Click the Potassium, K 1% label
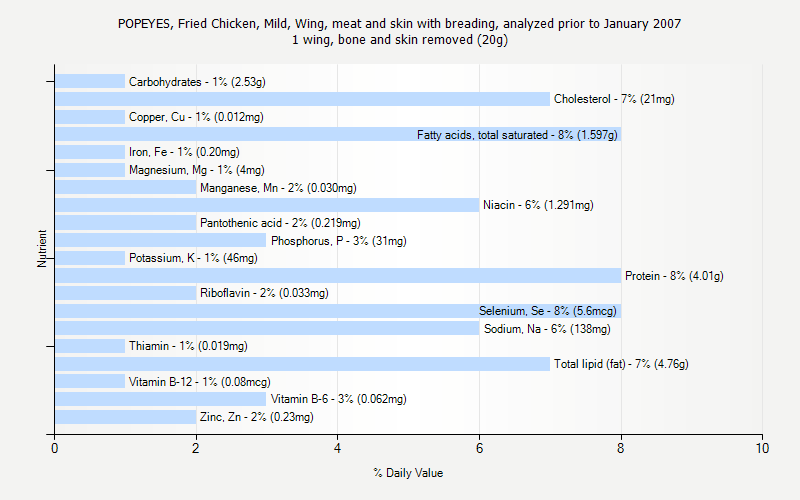 193,258
